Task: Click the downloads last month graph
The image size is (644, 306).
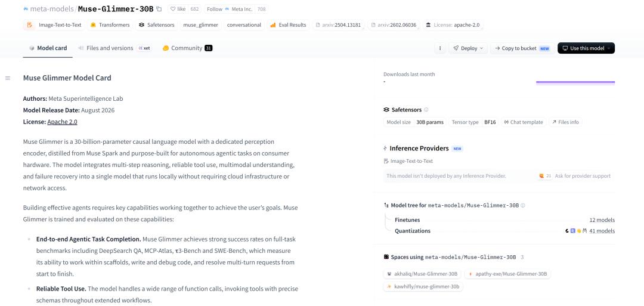Action: click(575, 82)
